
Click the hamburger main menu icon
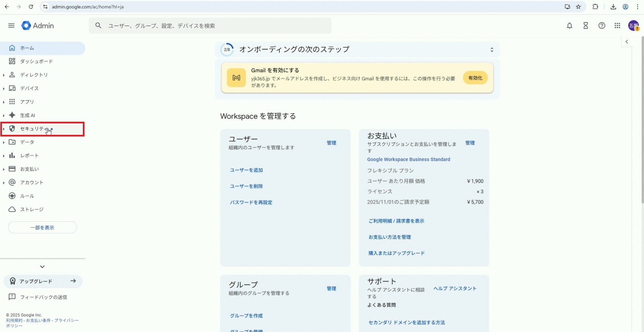pyautogui.click(x=11, y=26)
